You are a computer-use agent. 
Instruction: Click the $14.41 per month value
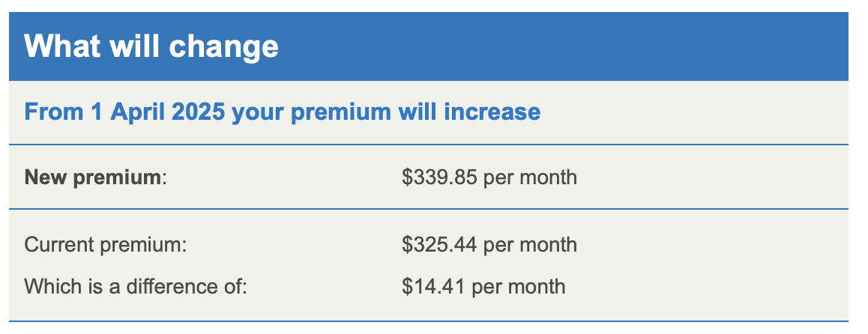[483, 286]
